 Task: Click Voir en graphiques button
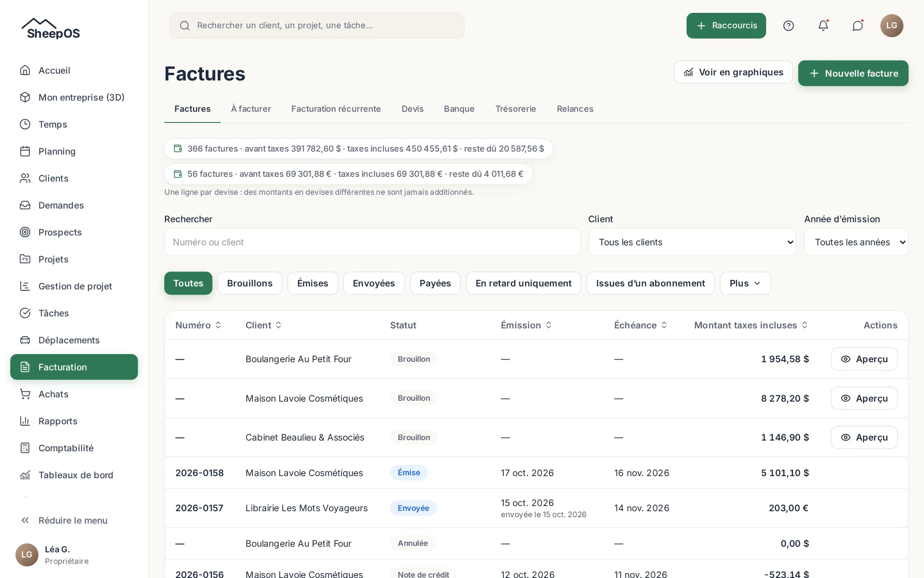733,72
